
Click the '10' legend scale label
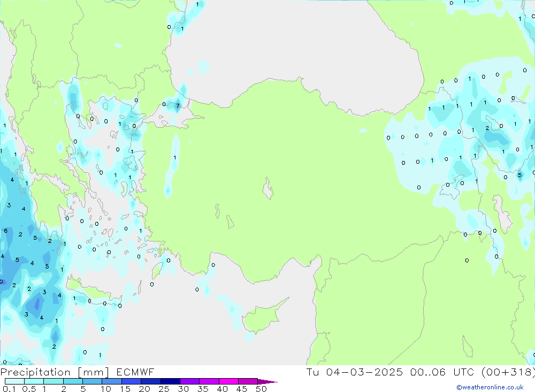(106, 389)
